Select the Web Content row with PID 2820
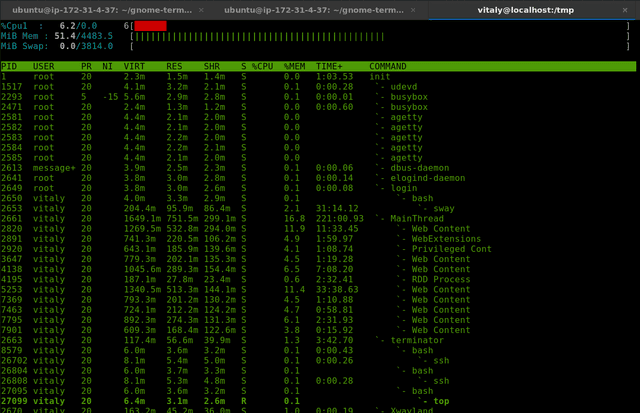Viewport: 640px width, 413px height. pyautogui.click(x=318, y=229)
